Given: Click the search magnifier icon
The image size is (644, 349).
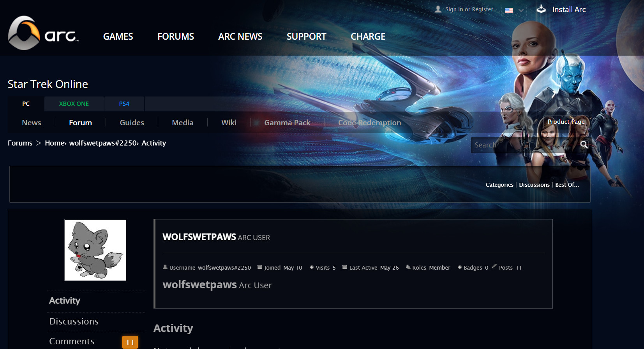Looking at the screenshot, I should [584, 145].
